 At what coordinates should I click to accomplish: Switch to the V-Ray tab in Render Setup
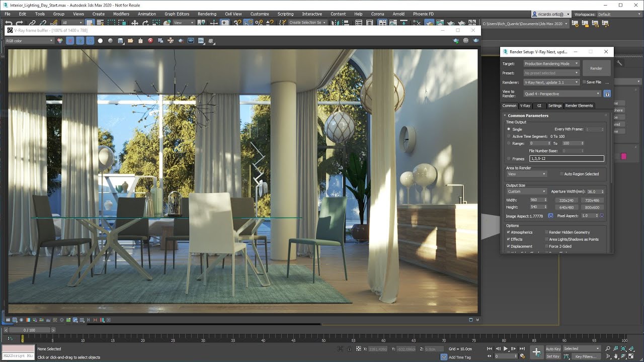(525, 106)
